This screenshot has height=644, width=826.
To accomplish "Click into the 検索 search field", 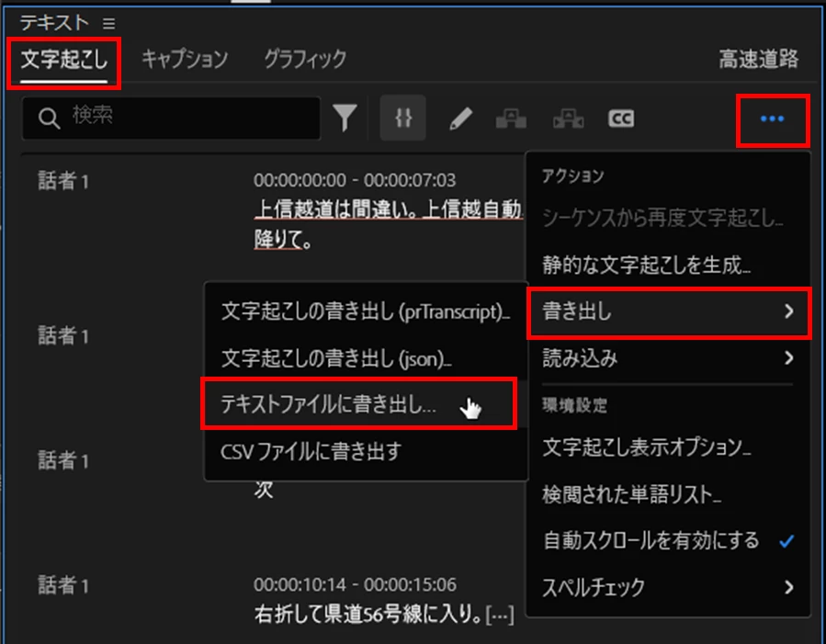I will (x=171, y=118).
